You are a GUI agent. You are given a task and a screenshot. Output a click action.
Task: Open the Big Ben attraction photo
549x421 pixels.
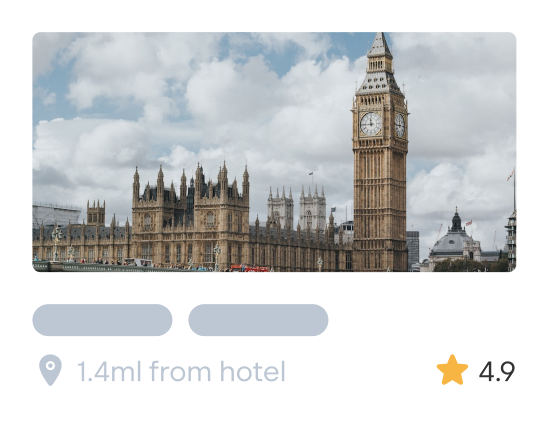pyautogui.click(x=274, y=152)
